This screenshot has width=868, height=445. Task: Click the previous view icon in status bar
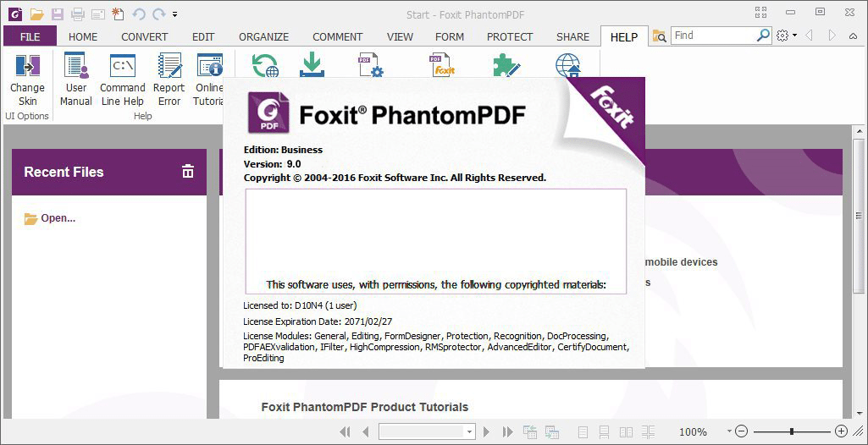click(x=530, y=431)
